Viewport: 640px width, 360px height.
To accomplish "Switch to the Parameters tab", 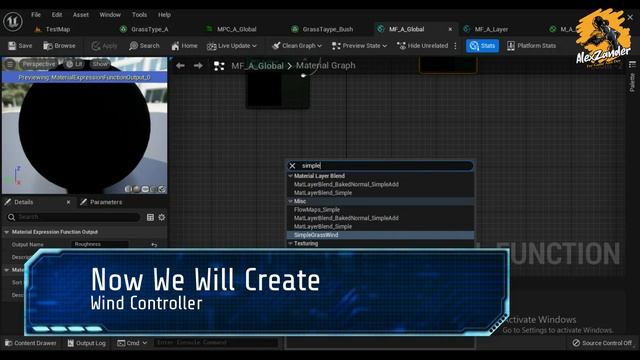I will 101,202.
